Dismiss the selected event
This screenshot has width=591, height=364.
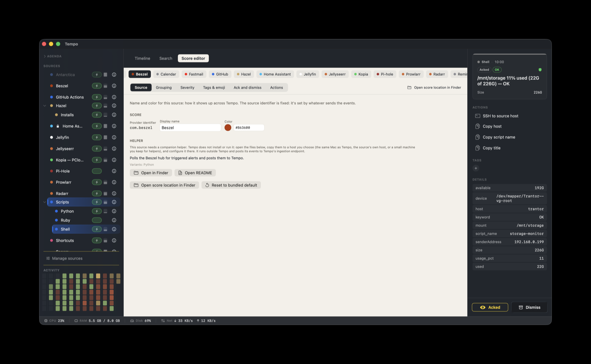coord(529,307)
